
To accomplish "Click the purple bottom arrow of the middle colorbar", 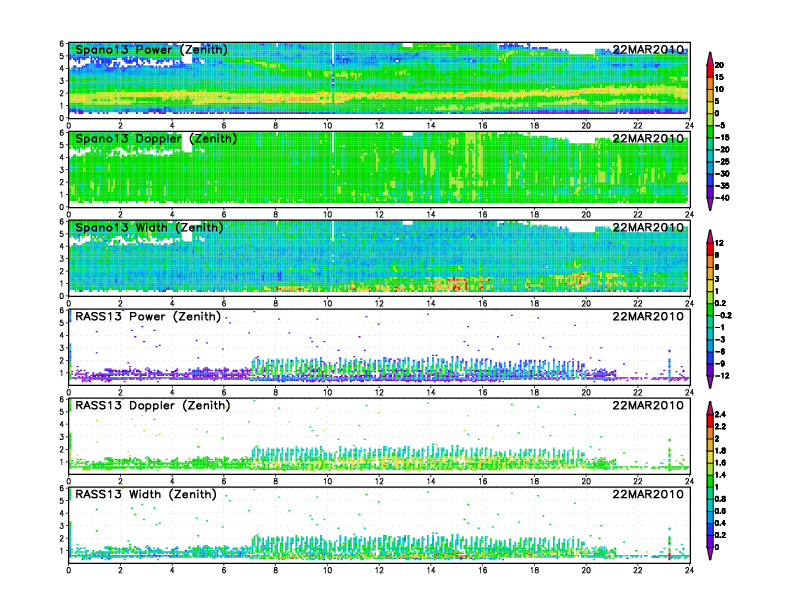I will coord(710,382).
